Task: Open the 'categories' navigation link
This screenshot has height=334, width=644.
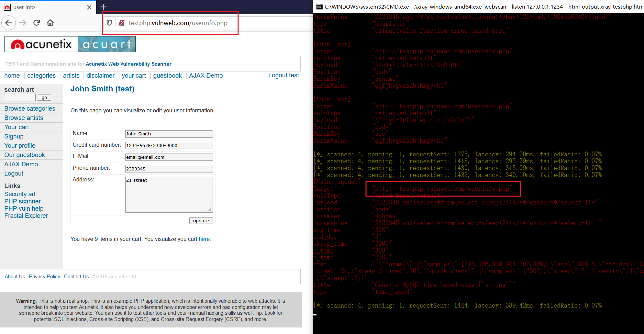Action: (41, 76)
